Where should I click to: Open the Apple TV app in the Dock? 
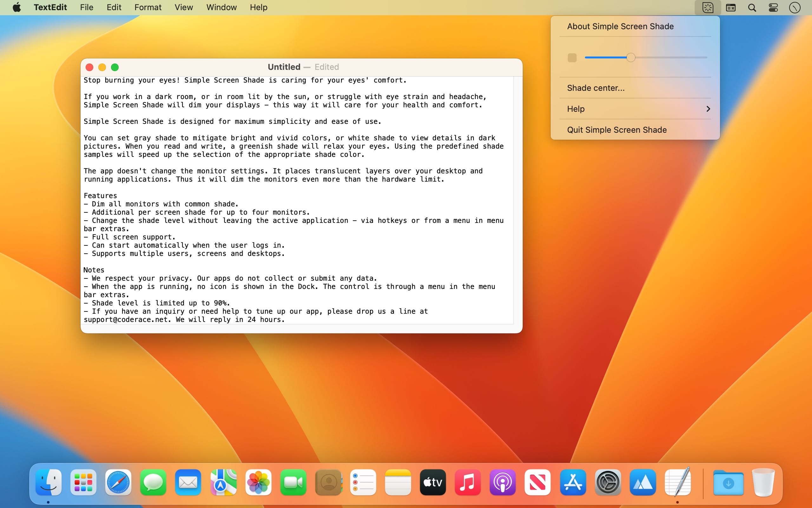(x=433, y=482)
